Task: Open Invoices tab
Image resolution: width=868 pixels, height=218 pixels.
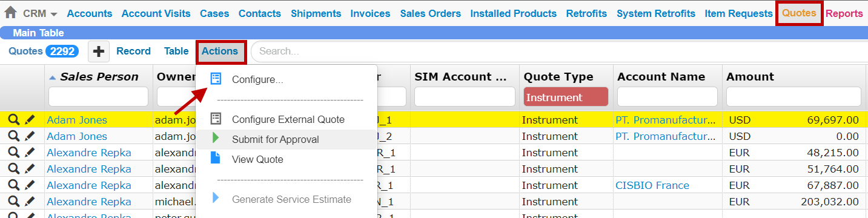Action: 370,13
